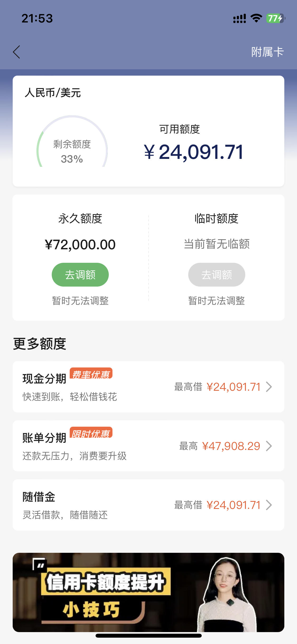Tap the cellular signal icon
297x644 pixels.
click(239, 19)
